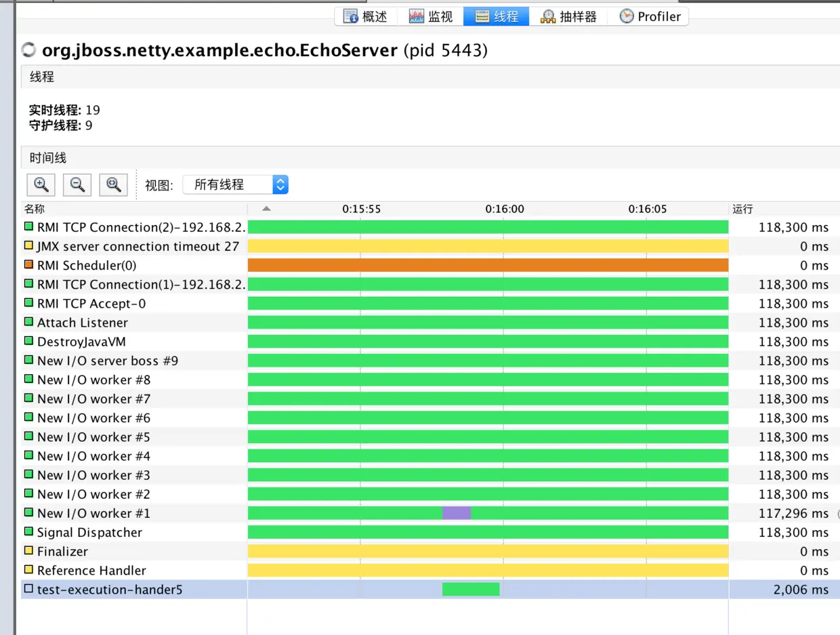Select the Reference Handler thread name
840x635 pixels.
click(x=91, y=571)
